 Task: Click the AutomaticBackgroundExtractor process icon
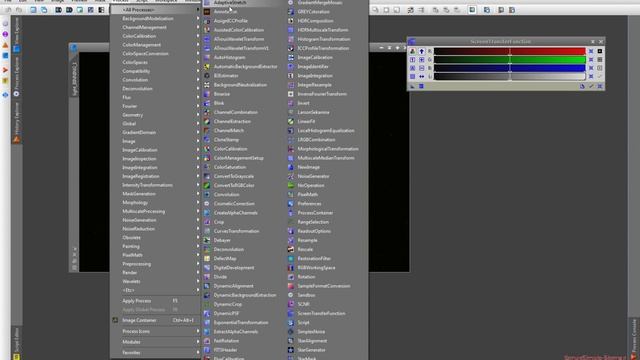207,67
